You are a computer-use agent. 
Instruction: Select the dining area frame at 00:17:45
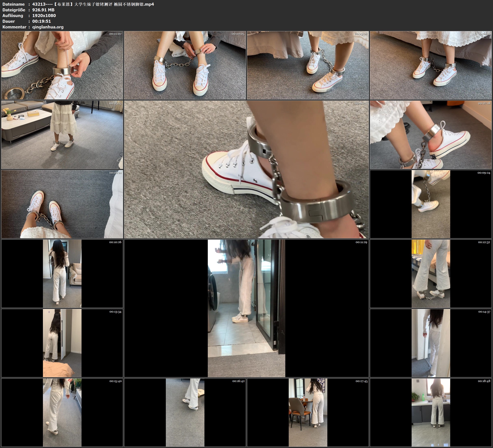point(308,412)
